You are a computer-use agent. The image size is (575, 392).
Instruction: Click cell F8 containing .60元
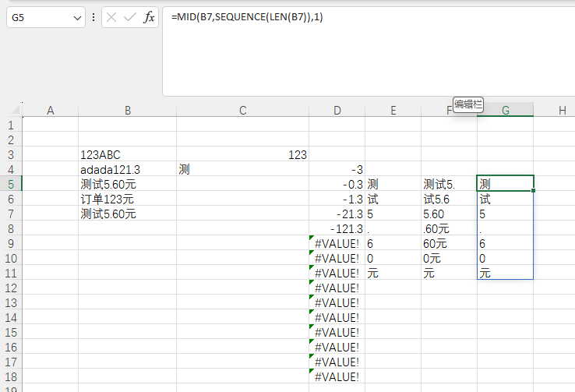(x=450, y=229)
